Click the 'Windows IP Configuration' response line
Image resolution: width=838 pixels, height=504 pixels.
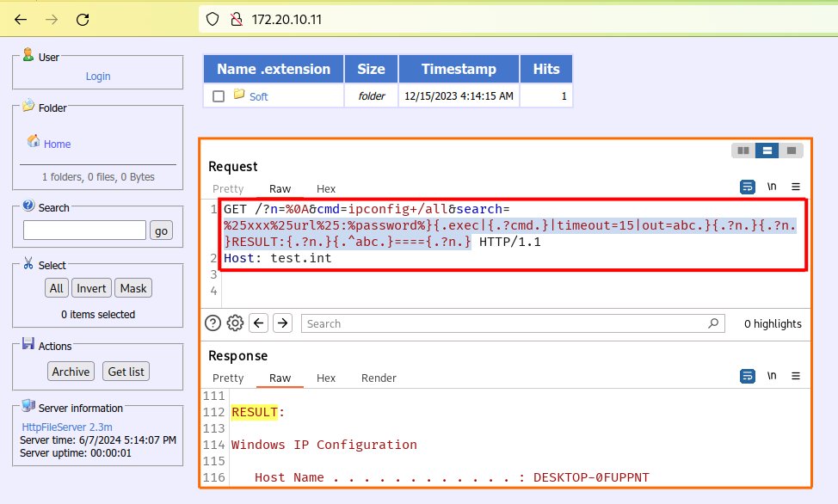pyautogui.click(x=323, y=445)
